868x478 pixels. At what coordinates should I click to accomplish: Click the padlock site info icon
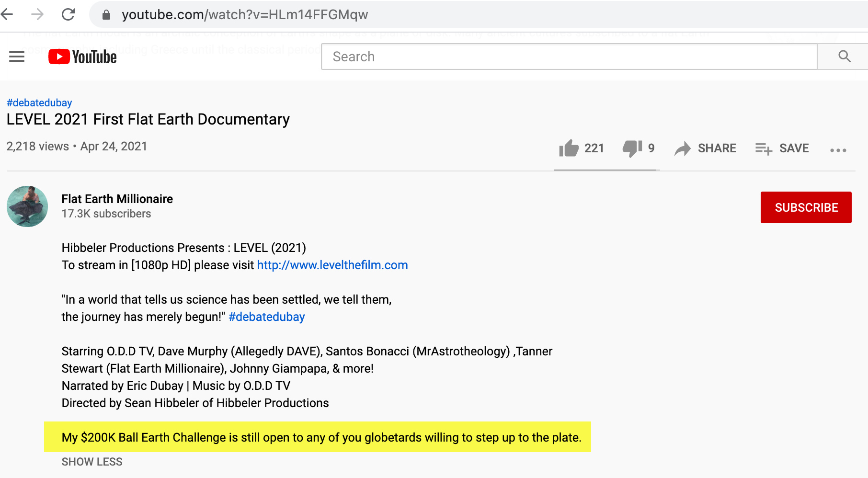pyautogui.click(x=106, y=15)
